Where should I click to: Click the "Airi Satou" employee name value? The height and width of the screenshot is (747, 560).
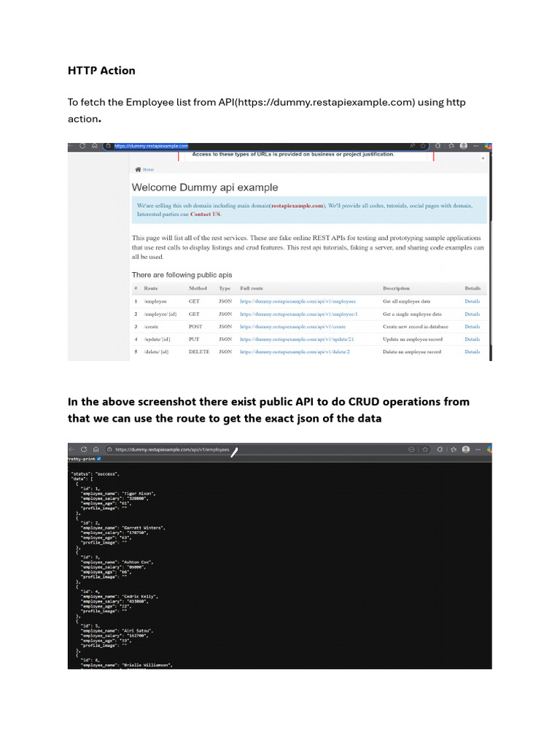[138, 631]
